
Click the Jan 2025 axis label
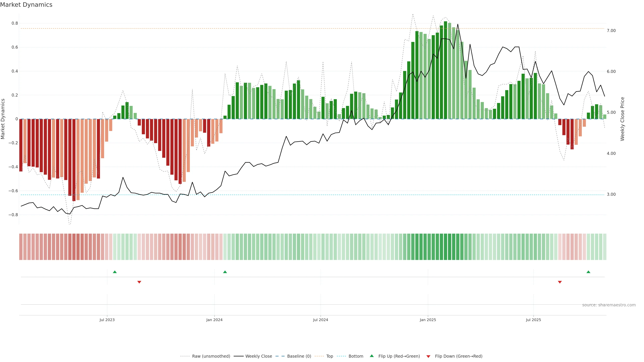428,320
